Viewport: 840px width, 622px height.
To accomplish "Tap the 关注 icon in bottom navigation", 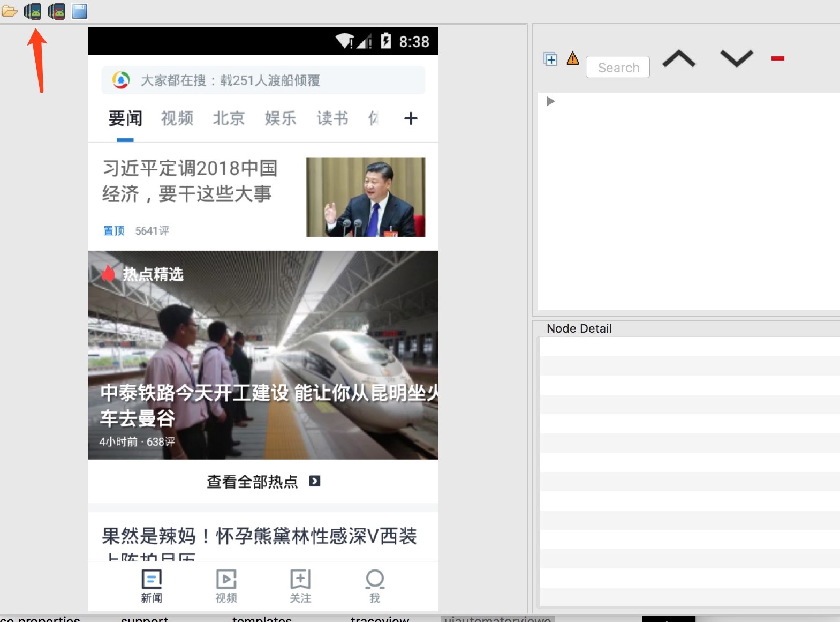I will [300, 586].
